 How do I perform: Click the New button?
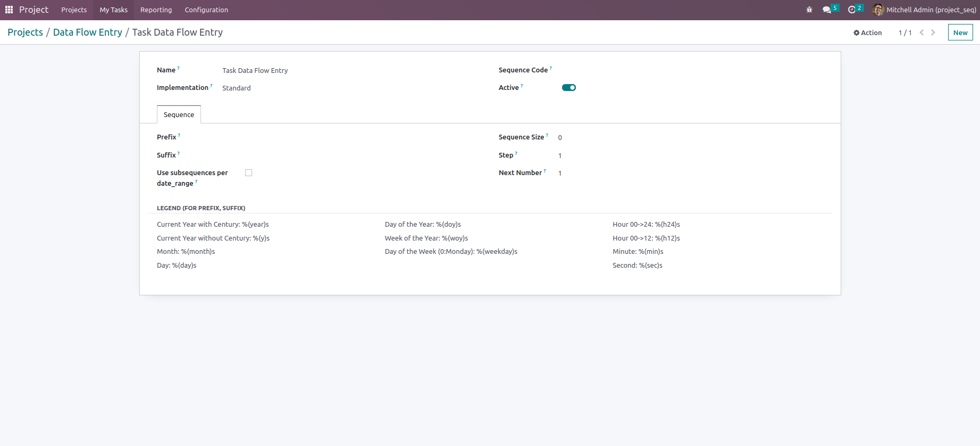tap(960, 32)
